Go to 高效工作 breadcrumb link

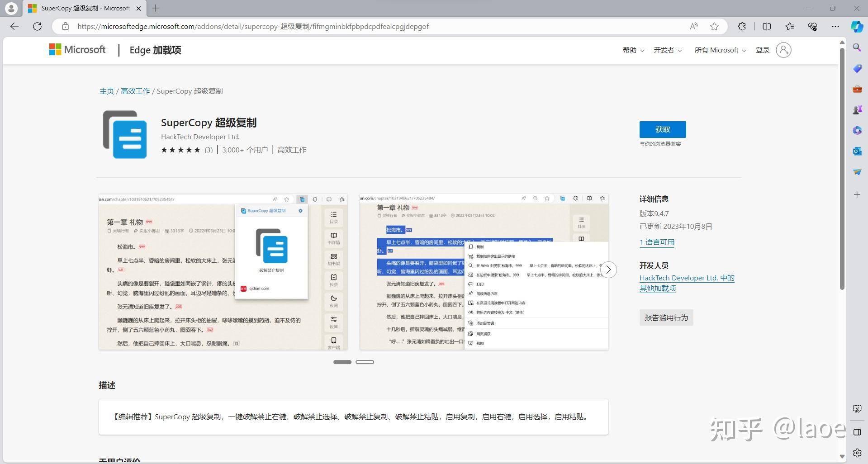point(135,91)
